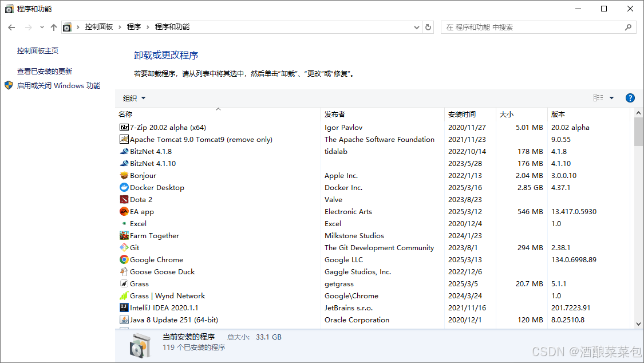Click the scrollbar down arrow
The image size is (644, 363).
pyautogui.click(x=638, y=324)
